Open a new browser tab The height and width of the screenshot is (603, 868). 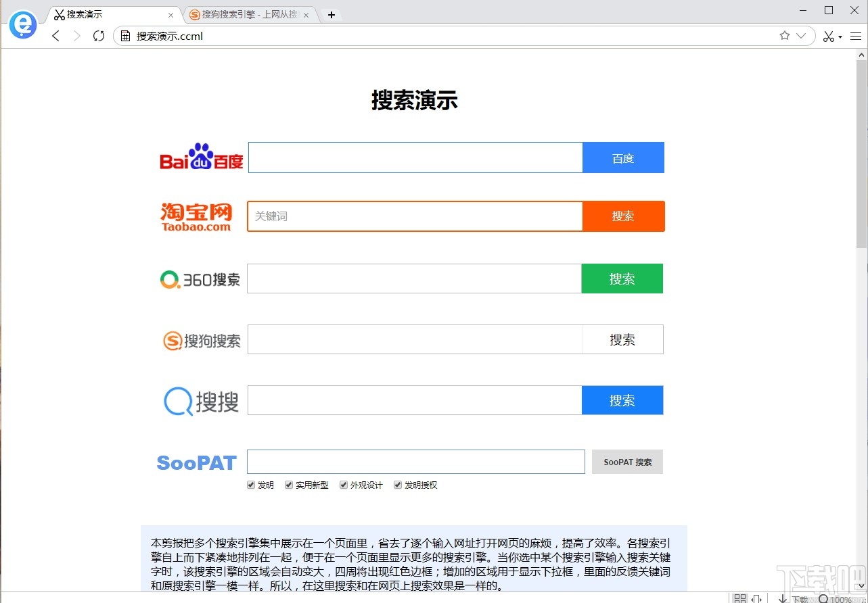(x=331, y=14)
